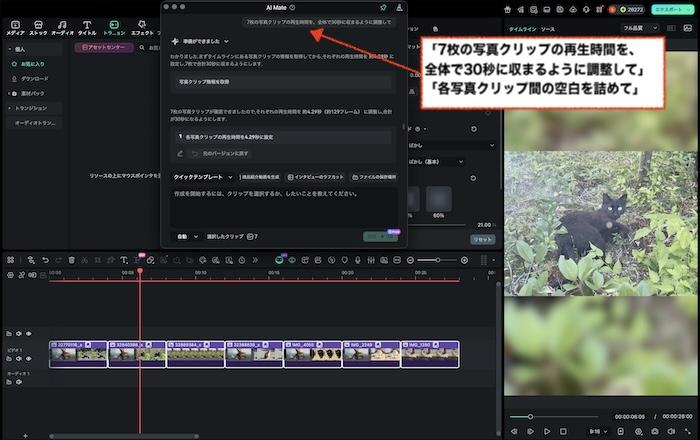Viewport: 700px width, 440px height.
Task: Click the stop square button under preview
Action: coord(563,432)
